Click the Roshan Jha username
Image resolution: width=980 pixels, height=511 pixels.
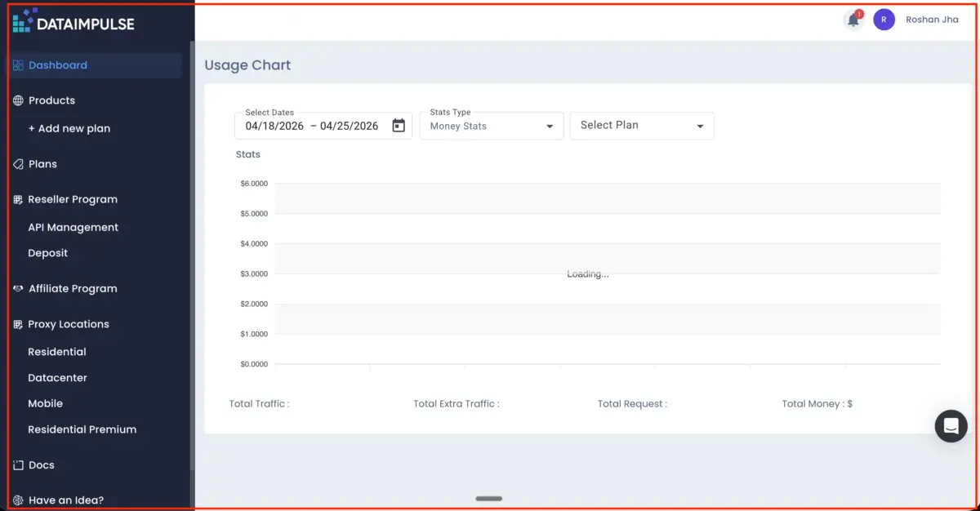(x=932, y=20)
